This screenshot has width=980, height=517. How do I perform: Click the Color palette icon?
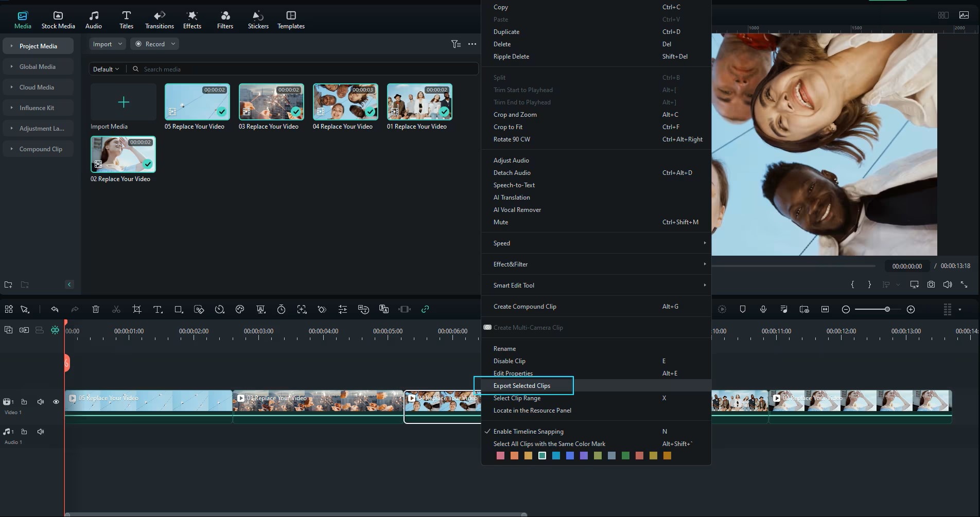point(239,309)
